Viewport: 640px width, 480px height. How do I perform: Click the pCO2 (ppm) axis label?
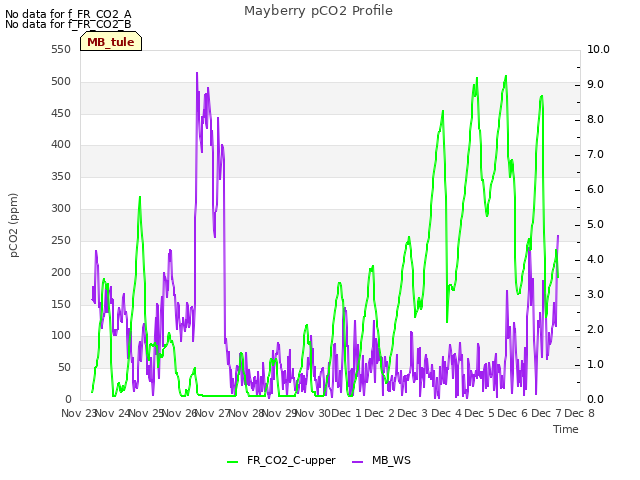click(x=14, y=225)
